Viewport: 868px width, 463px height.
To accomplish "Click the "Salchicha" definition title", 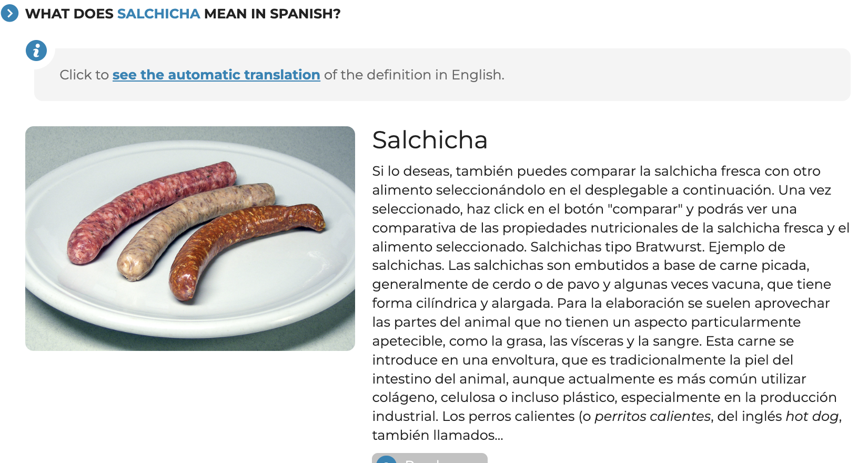I will tap(429, 140).
